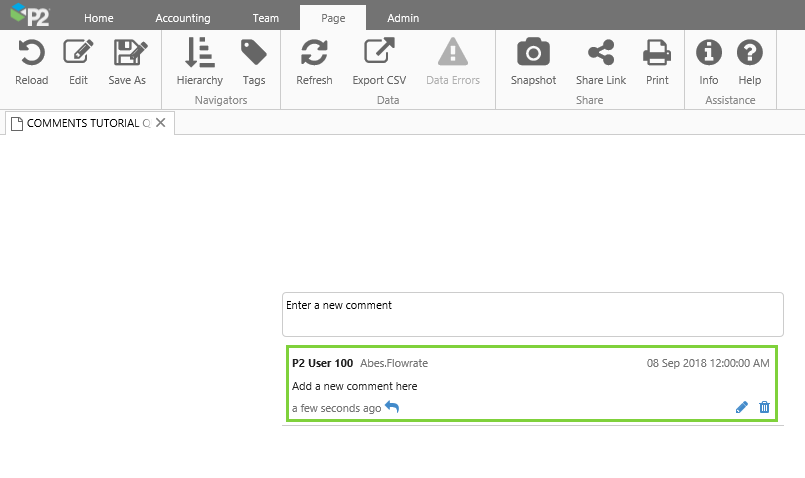
Task: Print the current page
Action: [657, 53]
